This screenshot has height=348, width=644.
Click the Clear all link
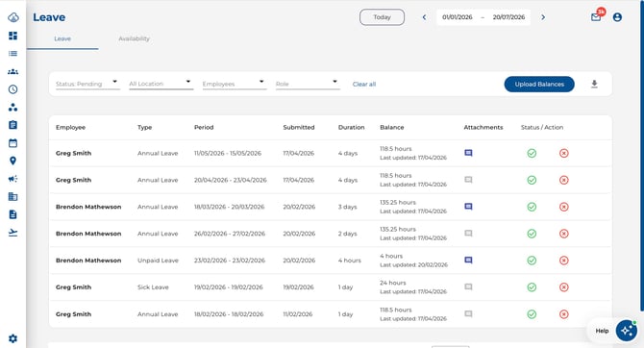tap(364, 85)
